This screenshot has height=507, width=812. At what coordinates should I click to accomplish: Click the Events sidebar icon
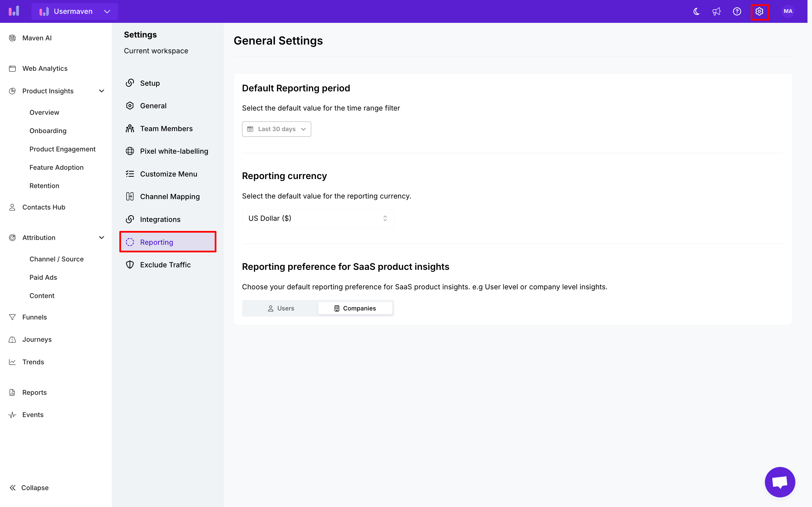click(x=13, y=415)
